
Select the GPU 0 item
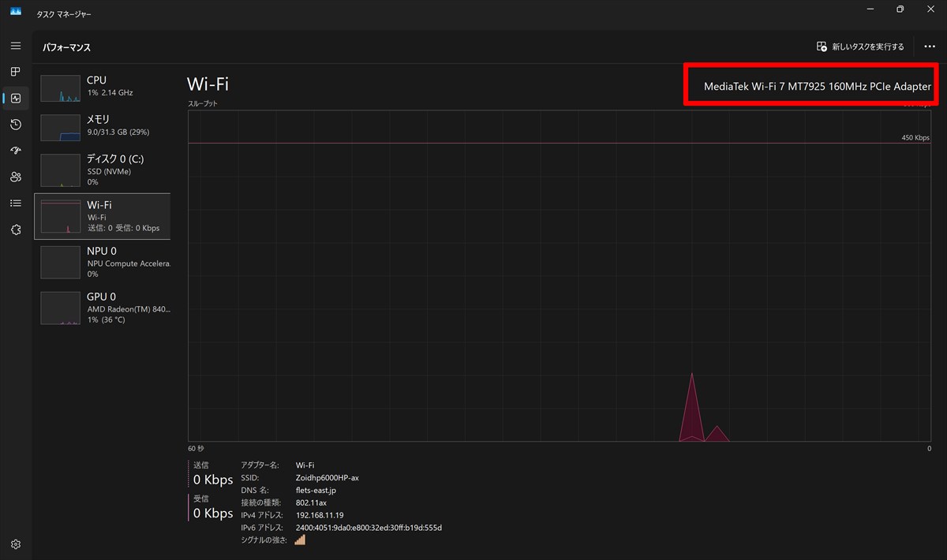(x=103, y=308)
